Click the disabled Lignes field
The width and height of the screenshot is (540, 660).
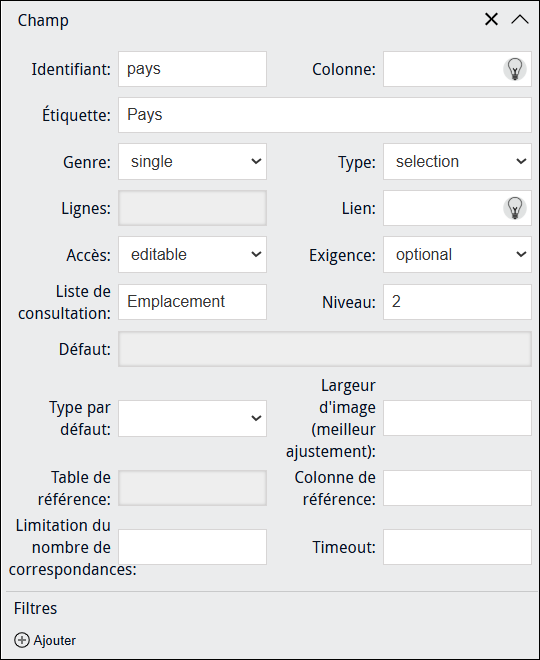click(x=192, y=208)
